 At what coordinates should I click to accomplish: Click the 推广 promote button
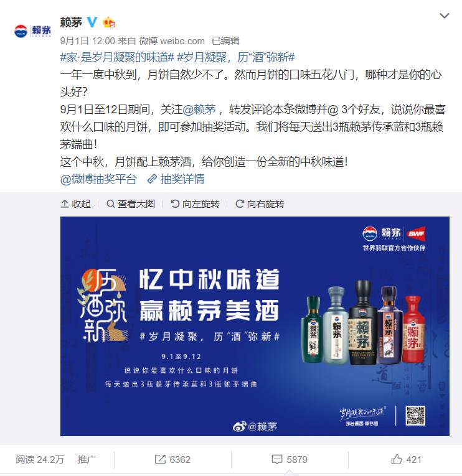pyautogui.click(x=87, y=459)
